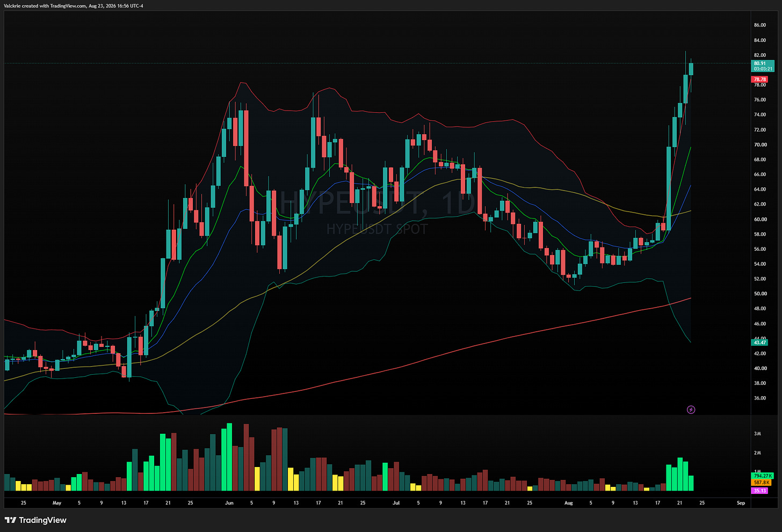Select the red 78.78 price label
782x532 pixels.
[761, 79]
